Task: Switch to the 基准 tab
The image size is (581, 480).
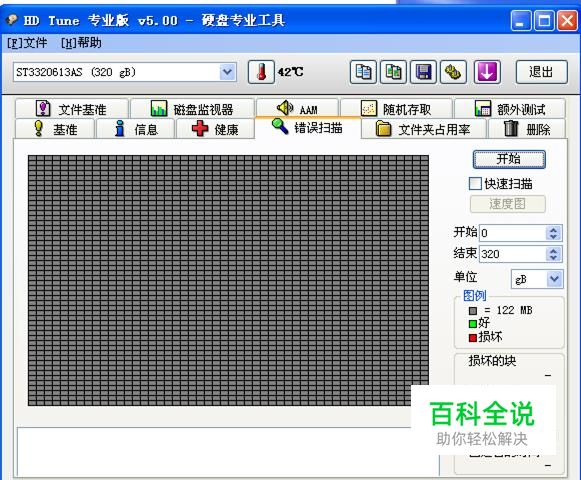Action: tap(55, 129)
